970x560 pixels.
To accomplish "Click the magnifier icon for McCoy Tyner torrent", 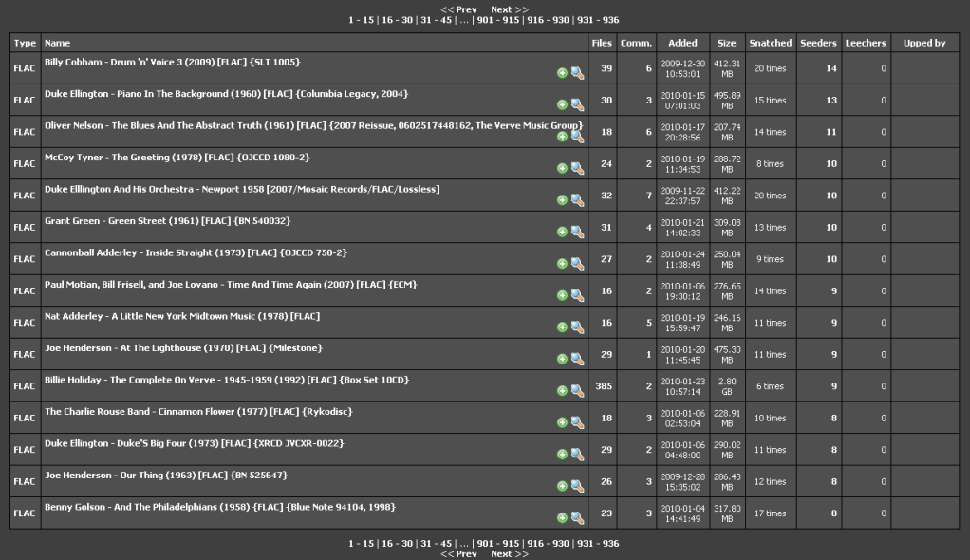I will pos(577,168).
